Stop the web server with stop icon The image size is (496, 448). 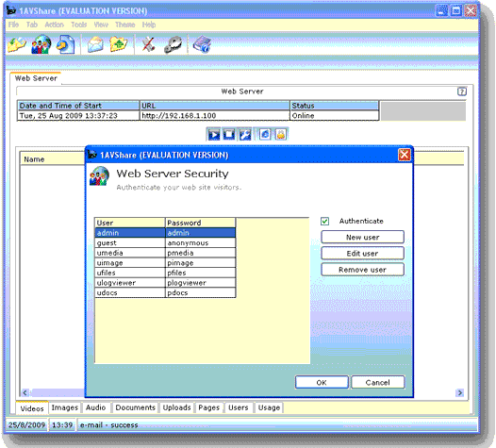[229, 135]
